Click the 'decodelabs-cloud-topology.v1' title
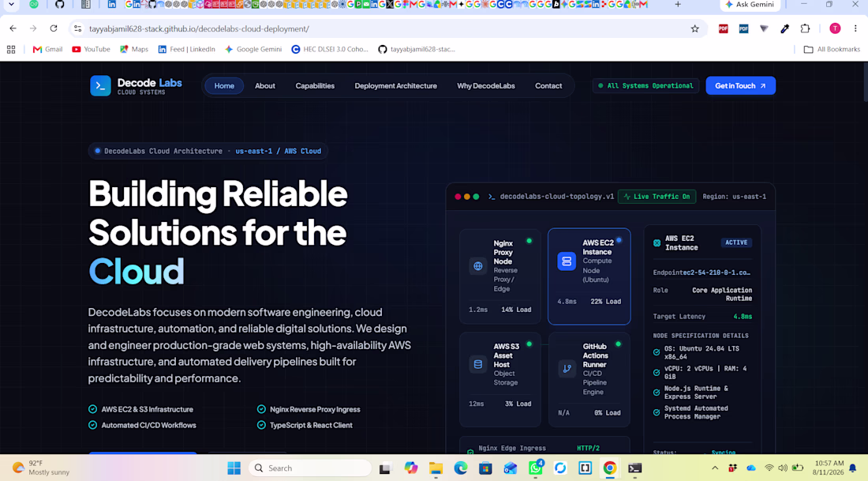868x481 pixels. tap(557, 197)
